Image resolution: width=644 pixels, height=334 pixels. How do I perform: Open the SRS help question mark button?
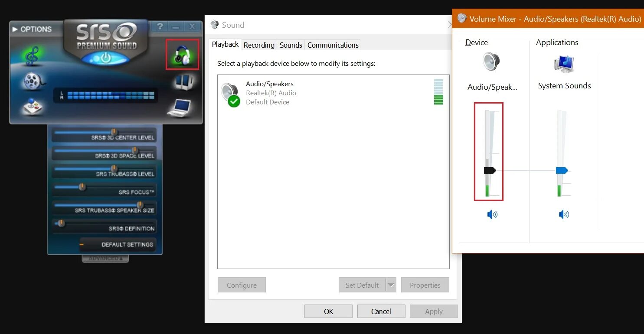160,27
